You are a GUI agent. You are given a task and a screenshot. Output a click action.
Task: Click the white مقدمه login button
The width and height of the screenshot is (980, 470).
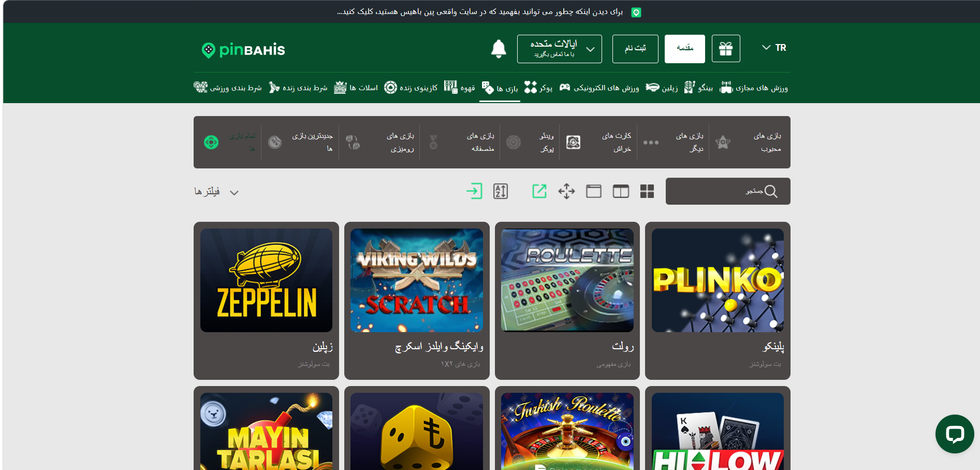click(x=685, y=49)
